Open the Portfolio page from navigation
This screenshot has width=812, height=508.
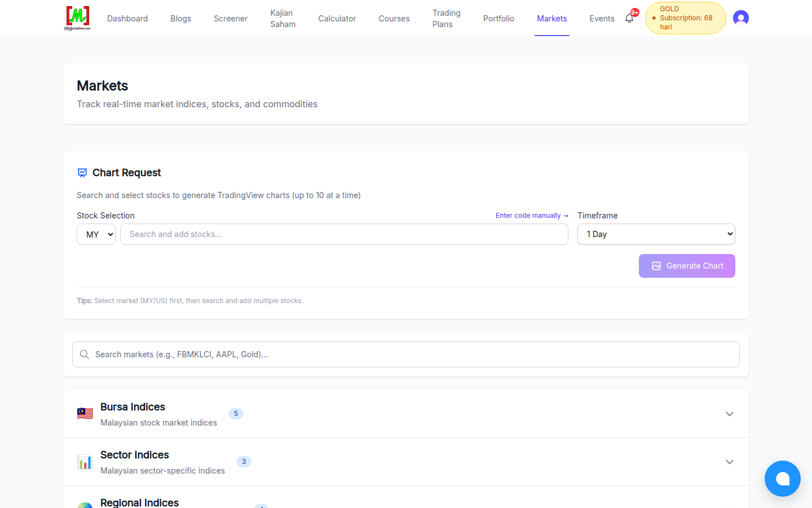498,18
